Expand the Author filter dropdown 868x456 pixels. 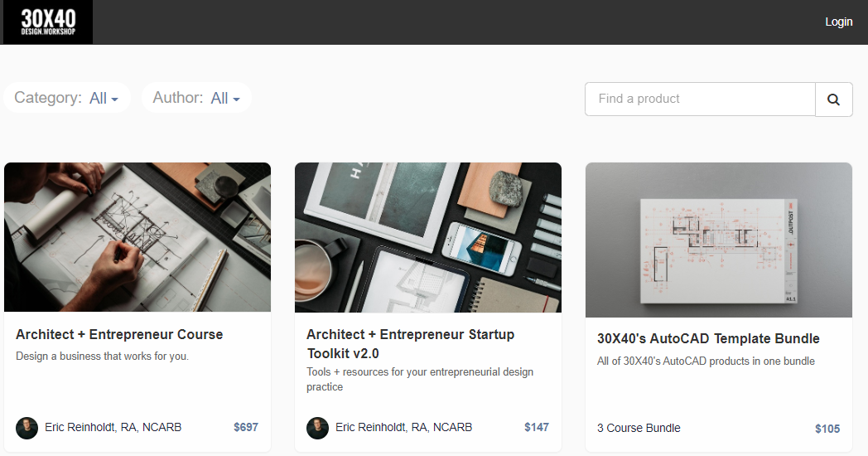196,98
